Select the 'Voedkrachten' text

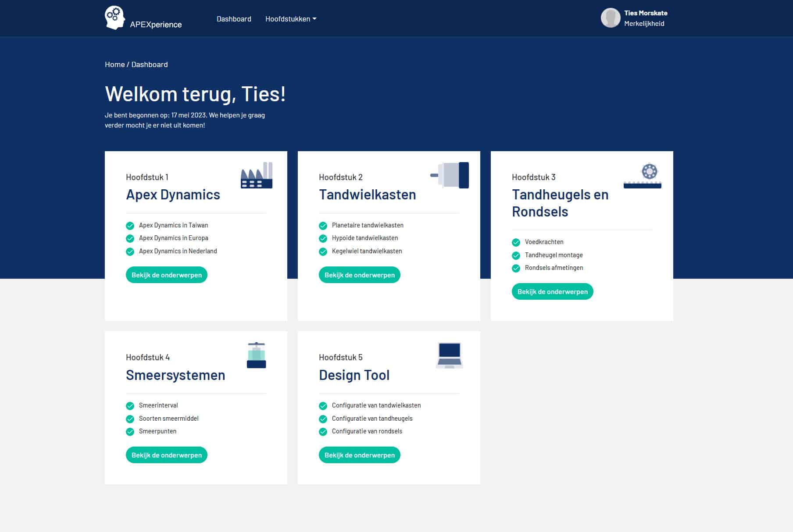pos(544,242)
